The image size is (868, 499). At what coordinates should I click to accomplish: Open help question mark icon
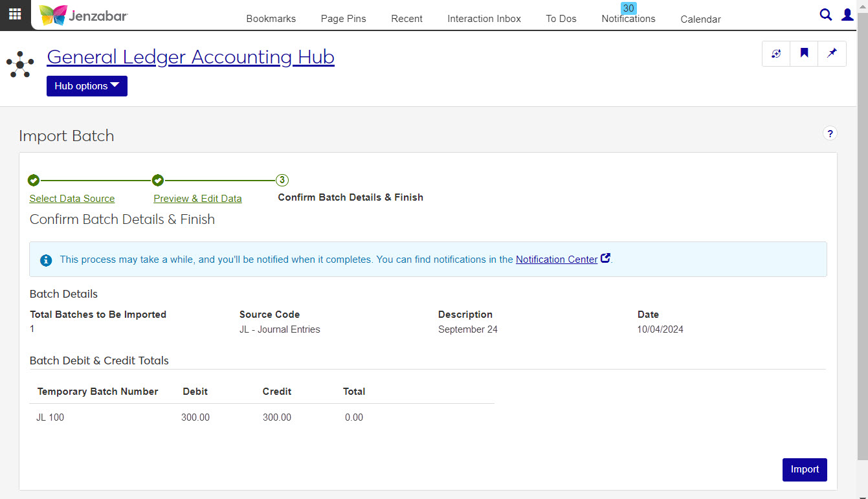(830, 133)
